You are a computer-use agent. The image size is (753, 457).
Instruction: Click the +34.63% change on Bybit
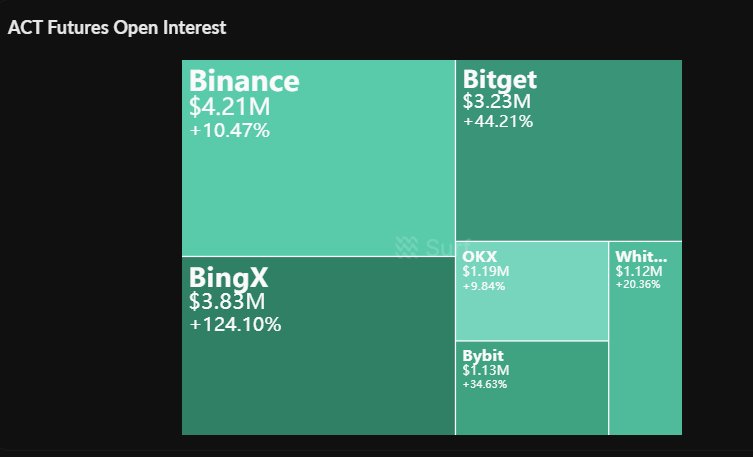(485, 384)
